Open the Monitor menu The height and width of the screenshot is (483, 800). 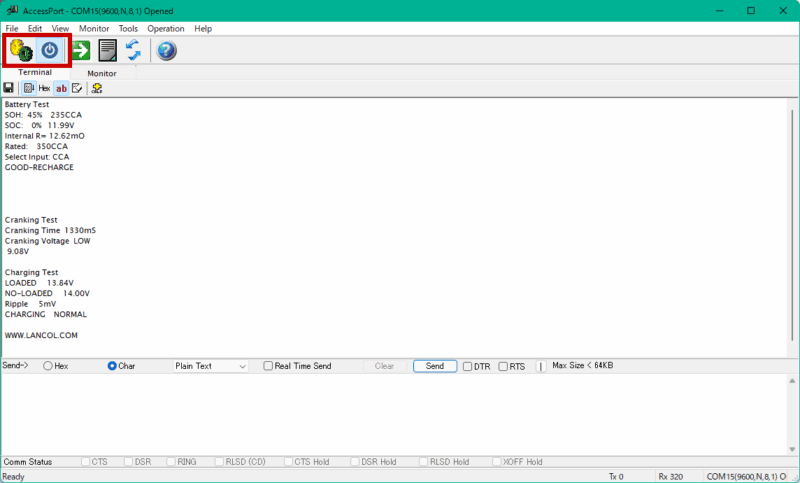94,29
